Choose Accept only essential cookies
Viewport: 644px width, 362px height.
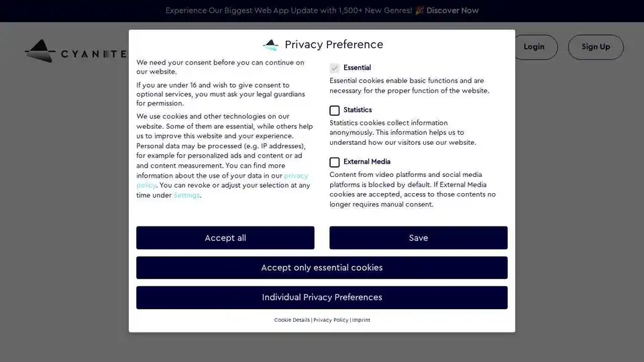[x=321, y=267]
